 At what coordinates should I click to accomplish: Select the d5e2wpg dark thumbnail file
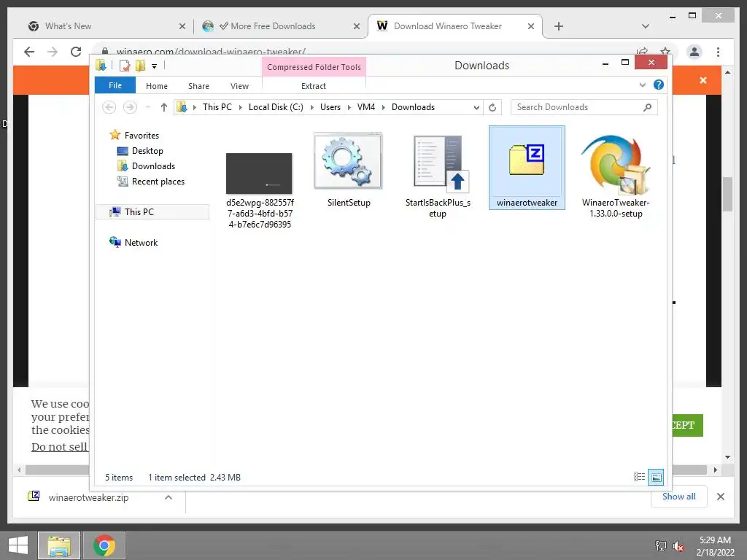tap(259, 173)
